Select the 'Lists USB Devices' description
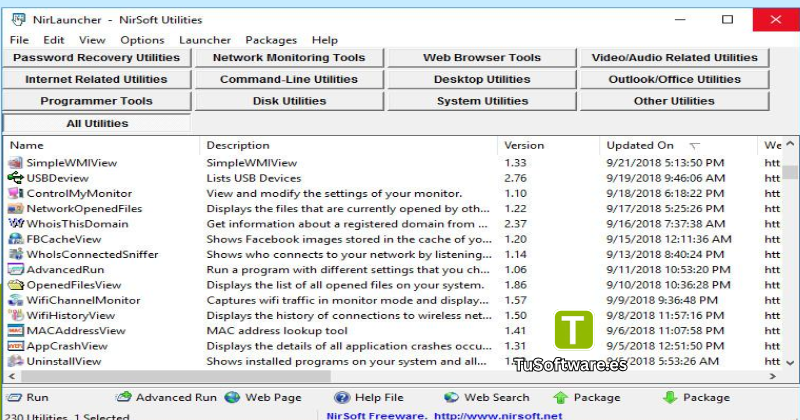 [254, 178]
